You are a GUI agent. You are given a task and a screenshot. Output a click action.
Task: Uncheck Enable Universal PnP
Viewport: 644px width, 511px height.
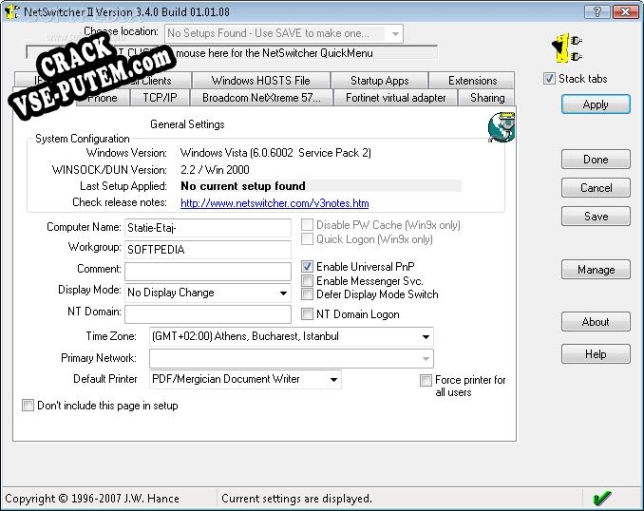pyautogui.click(x=307, y=267)
